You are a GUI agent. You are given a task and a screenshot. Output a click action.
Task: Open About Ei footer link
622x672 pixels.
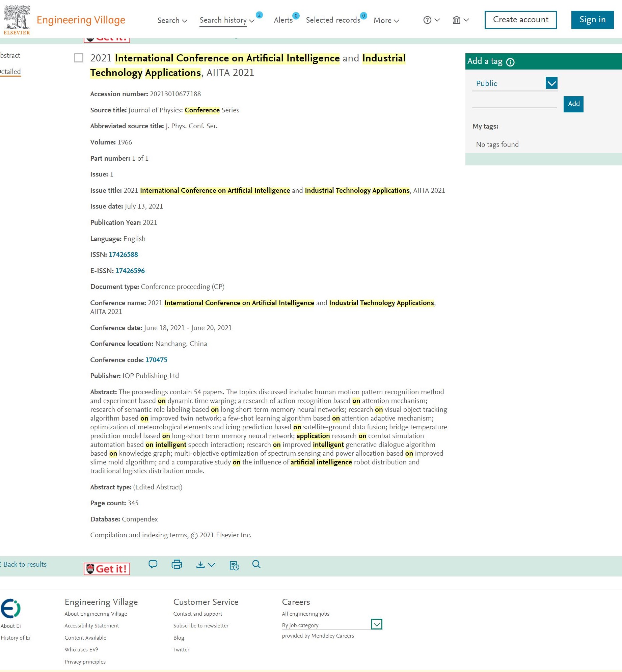(x=11, y=626)
